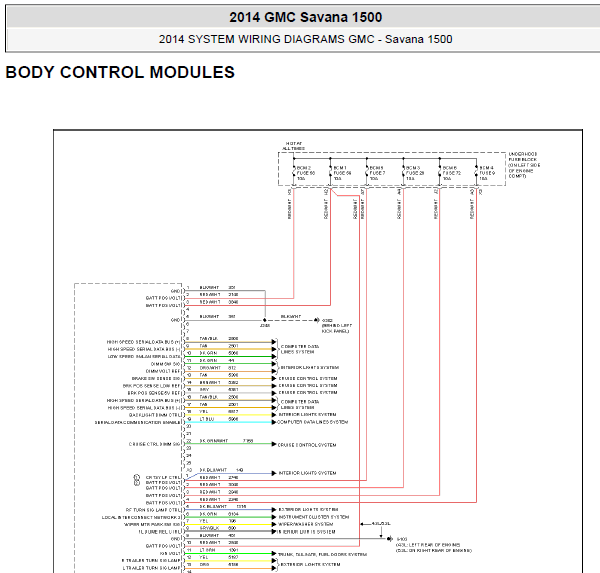Select the BCM 1 fuse label
Image resolution: width=600 pixels, height=573 pixels.
click(342, 173)
